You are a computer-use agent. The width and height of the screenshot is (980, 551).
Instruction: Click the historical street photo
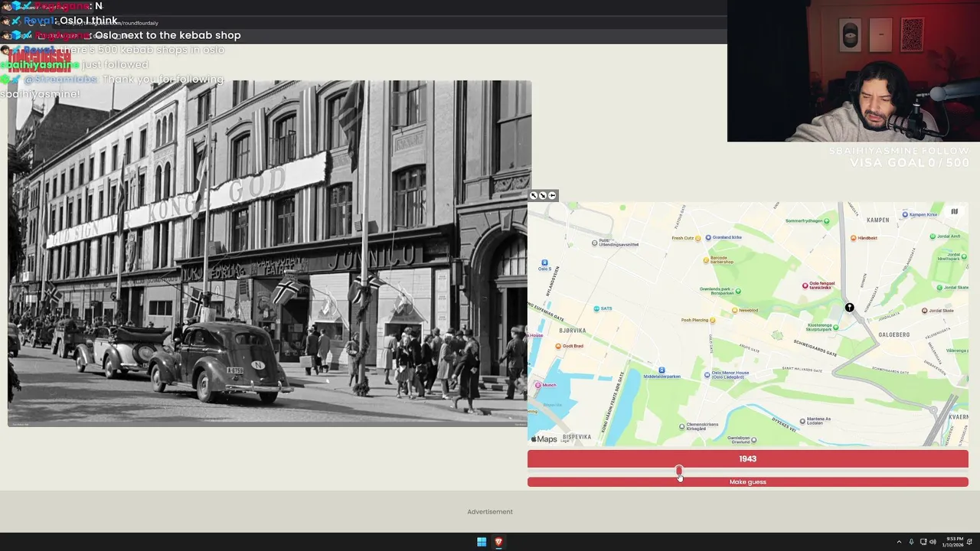269,253
